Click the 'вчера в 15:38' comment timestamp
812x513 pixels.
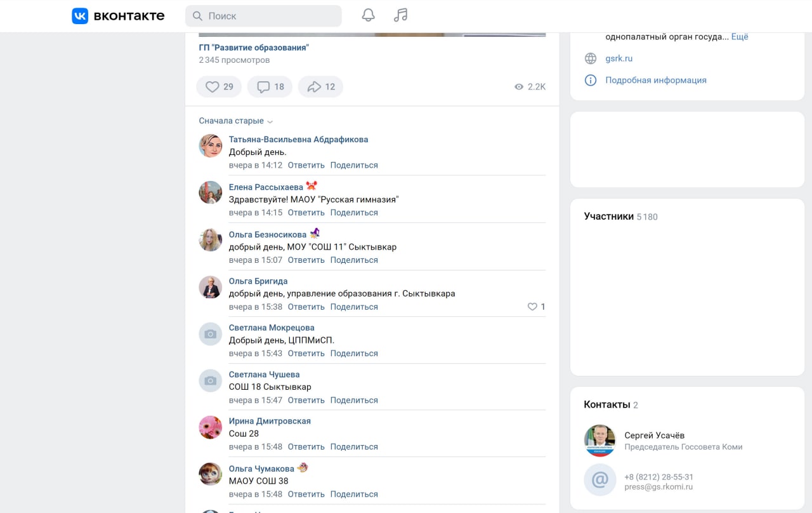click(256, 307)
